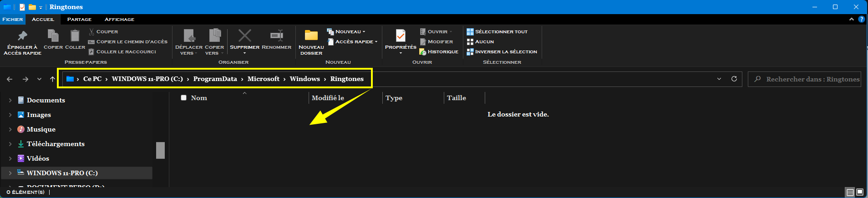Click Sélectionner tout
This screenshot has height=198, width=868.
497,31
